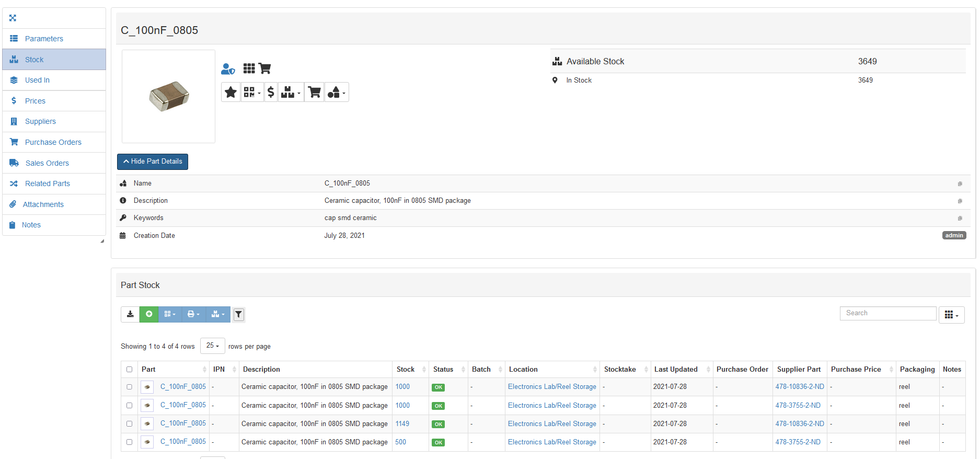
Task: Switch to the Purchase Orders section
Action: 53,142
